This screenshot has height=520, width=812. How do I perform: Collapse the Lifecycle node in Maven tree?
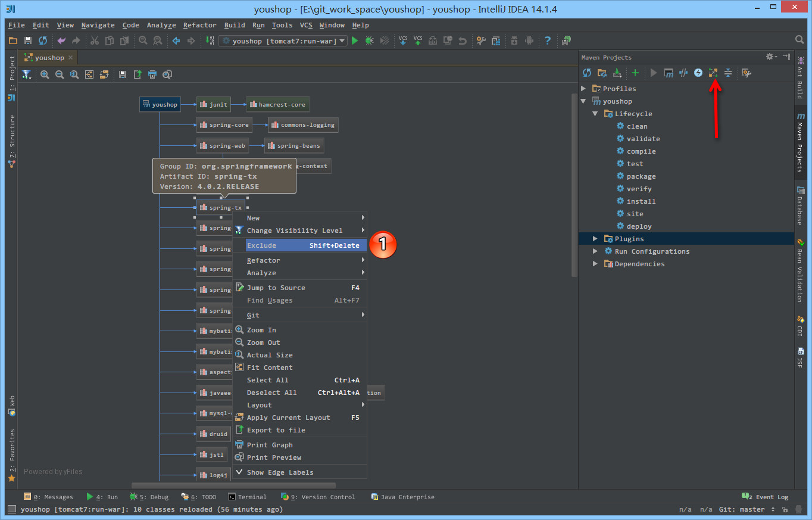[595, 114]
